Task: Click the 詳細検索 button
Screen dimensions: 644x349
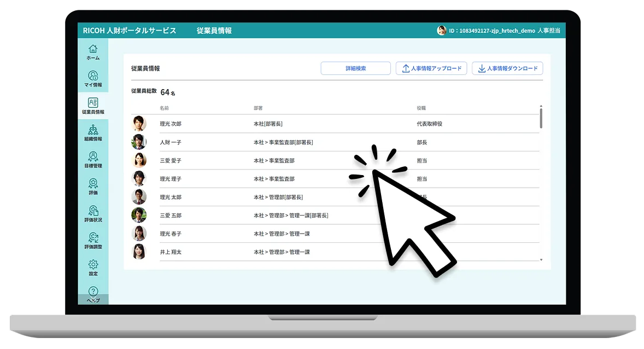Action: (x=355, y=68)
